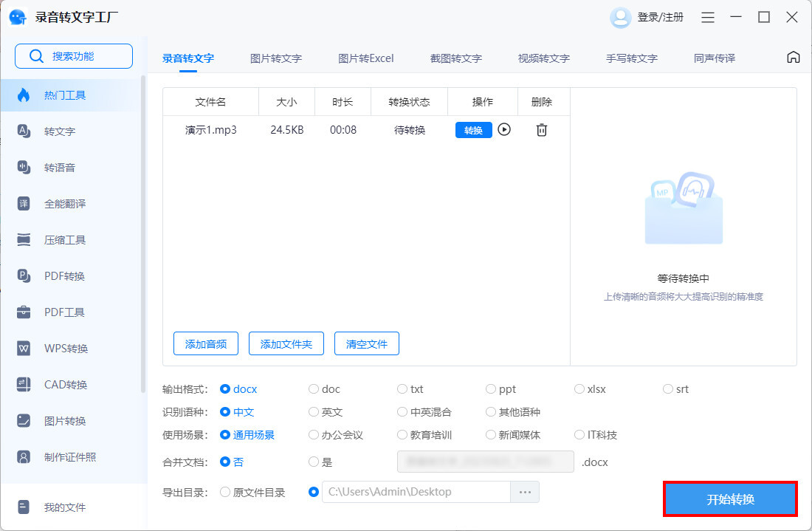This screenshot has height=531, width=812.
Task: Click the 24.5KB size cell
Action: pyautogui.click(x=287, y=129)
